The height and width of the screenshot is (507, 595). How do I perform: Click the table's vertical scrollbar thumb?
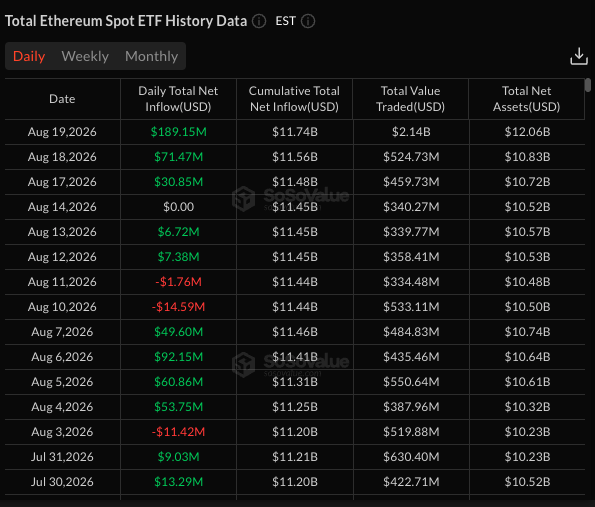588,85
